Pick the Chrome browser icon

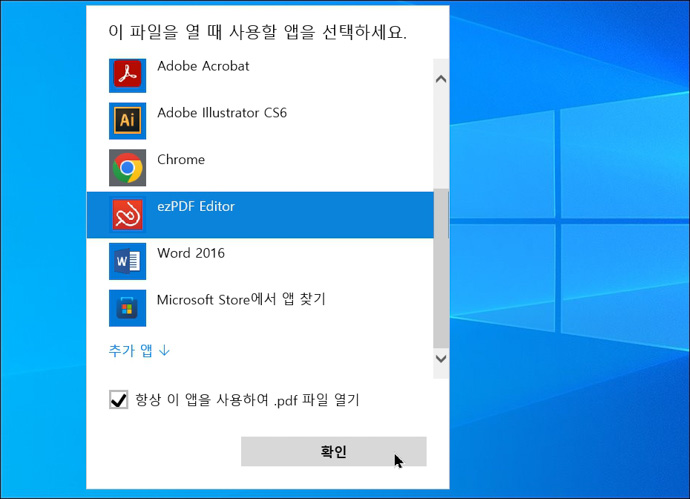[127, 168]
